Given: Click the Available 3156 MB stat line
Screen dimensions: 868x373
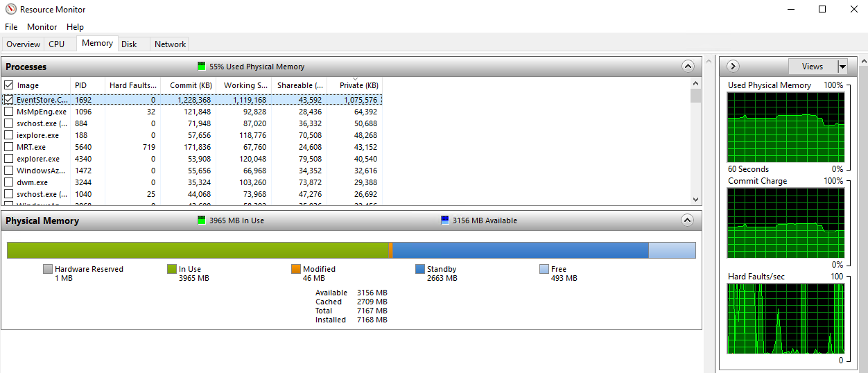Looking at the screenshot, I should 351,293.
